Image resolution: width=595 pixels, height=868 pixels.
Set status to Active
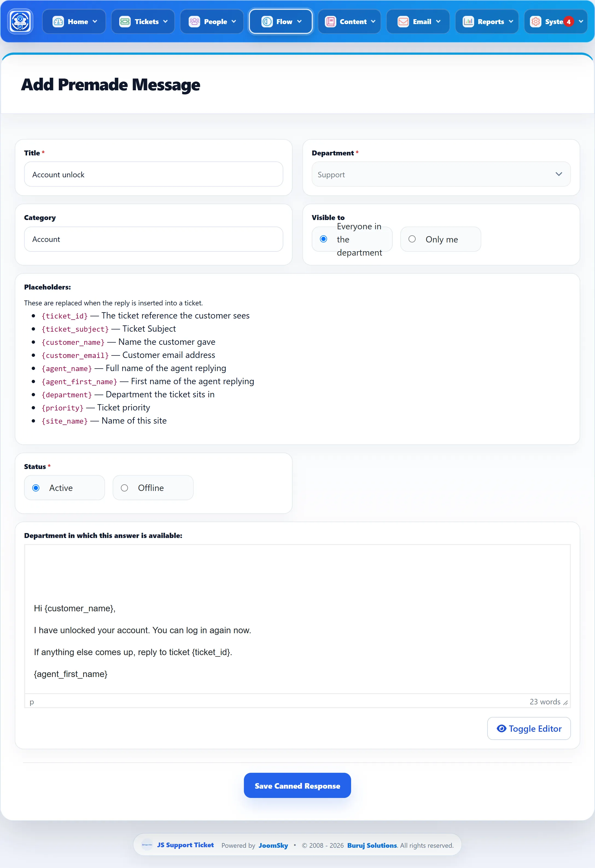click(36, 488)
